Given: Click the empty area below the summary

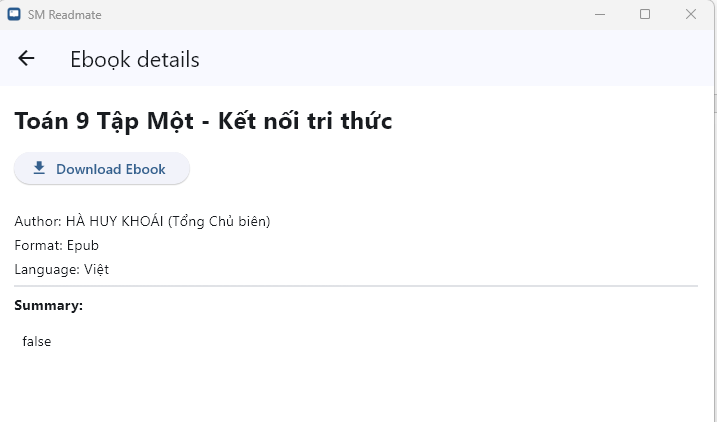Looking at the screenshot, I should (x=356, y=390).
